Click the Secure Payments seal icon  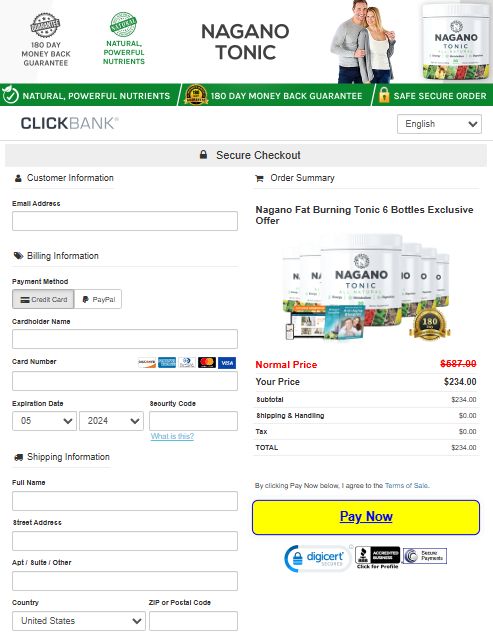pyautogui.click(x=425, y=556)
